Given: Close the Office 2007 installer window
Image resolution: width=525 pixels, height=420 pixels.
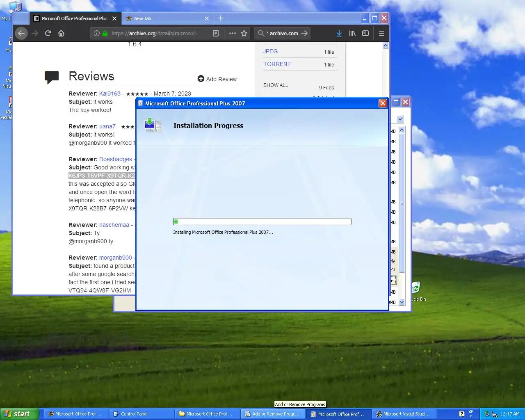Looking at the screenshot, I should point(383,103).
